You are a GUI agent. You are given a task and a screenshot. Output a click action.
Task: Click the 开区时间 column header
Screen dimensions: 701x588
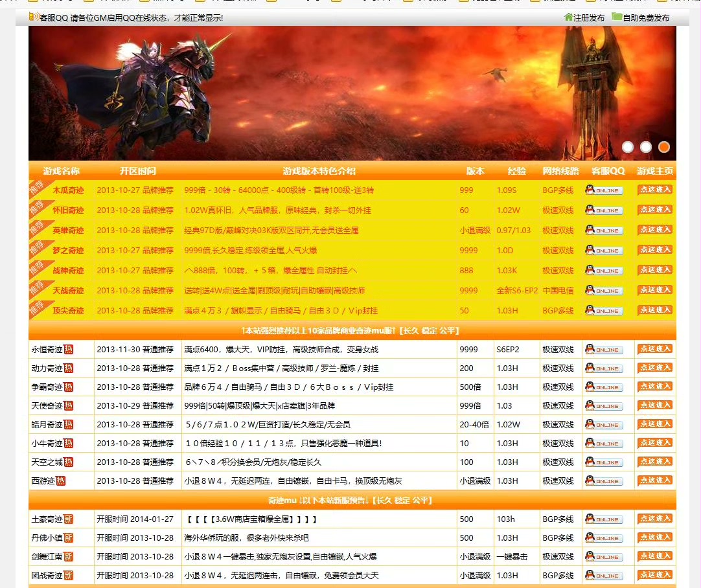tap(138, 171)
